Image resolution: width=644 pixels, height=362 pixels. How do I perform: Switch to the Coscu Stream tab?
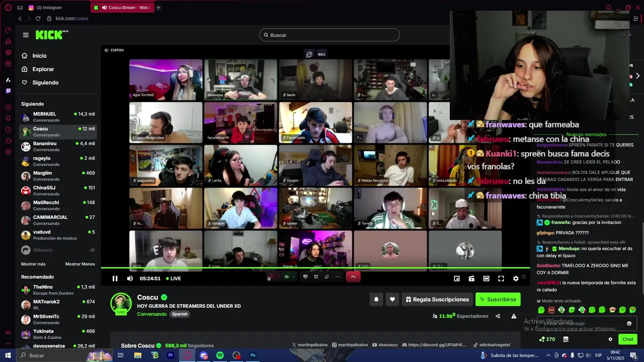coord(122,8)
